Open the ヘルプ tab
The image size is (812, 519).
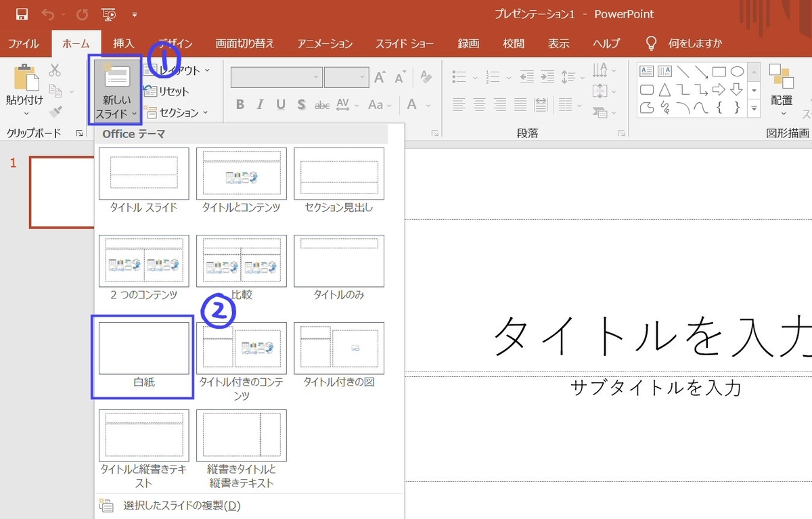(606, 43)
